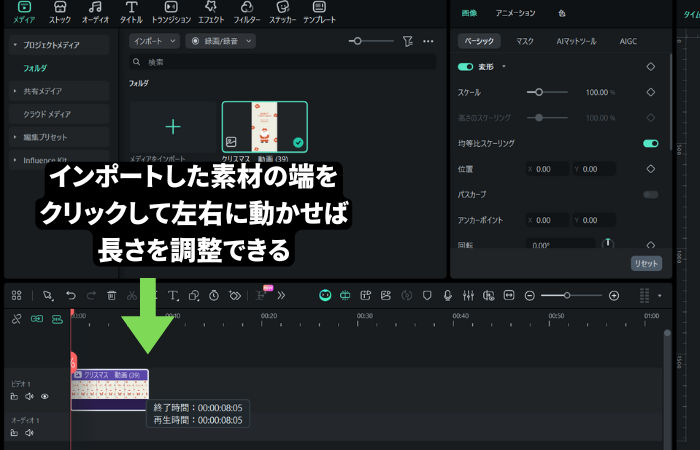The height and width of the screenshot is (450, 700).
Task: Click the 位置 X value field
Action: [547, 169]
